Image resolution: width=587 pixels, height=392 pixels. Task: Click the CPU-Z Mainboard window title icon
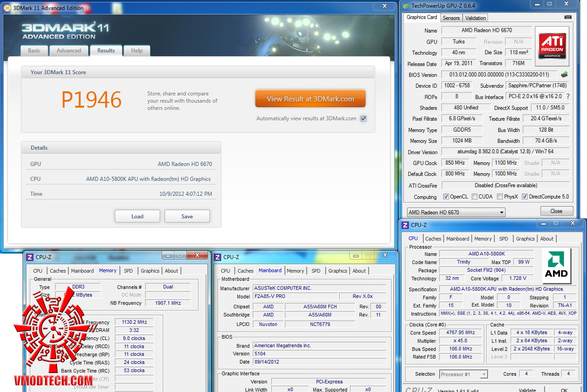click(218, 257)
